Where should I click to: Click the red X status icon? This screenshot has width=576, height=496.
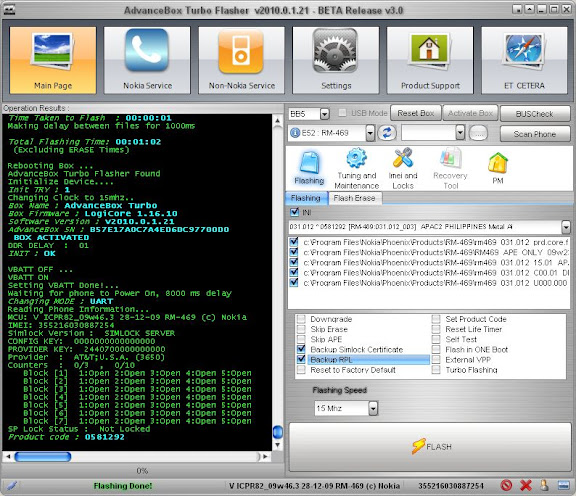pyautogui.click(x=526, y=486)
